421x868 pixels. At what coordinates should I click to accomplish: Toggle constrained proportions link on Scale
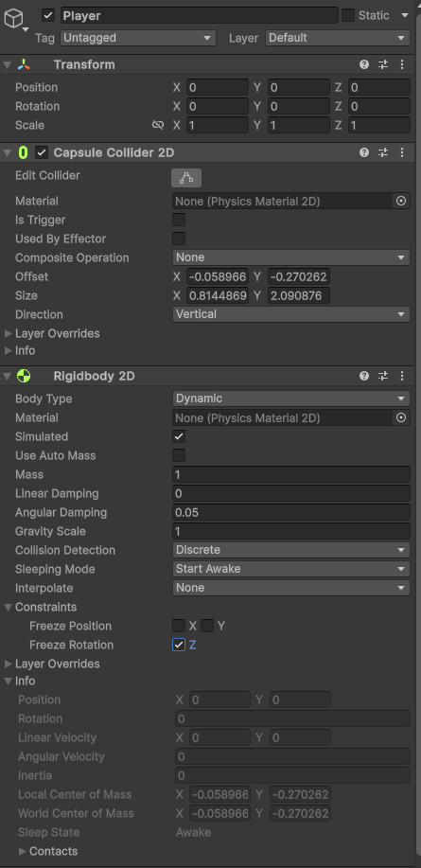point(158,125)
